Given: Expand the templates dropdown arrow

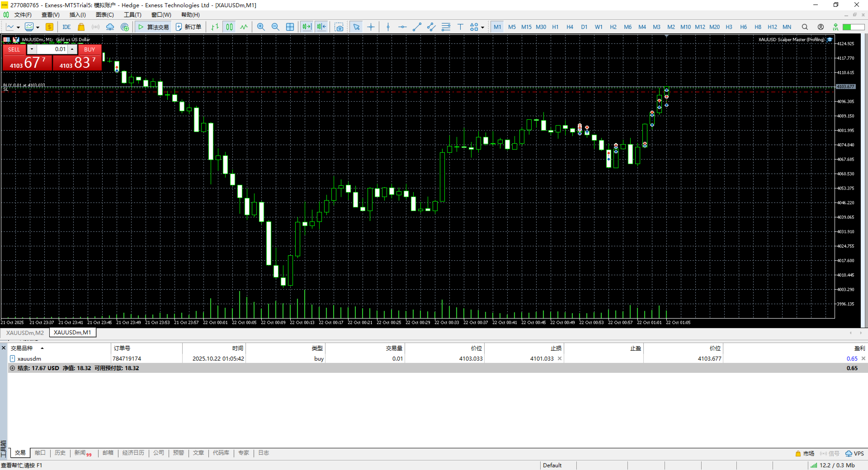Looking at the screenshot, I should coord(38,28).
